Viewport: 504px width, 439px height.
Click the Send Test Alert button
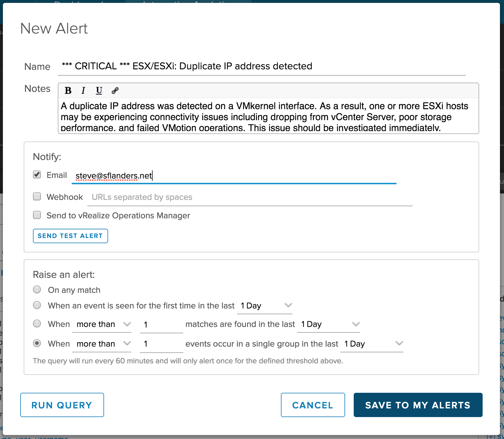click(x=71, y=236)
